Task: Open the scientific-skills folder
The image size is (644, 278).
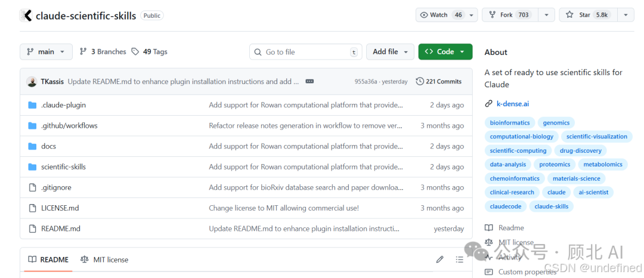Action: coord(63,167)
